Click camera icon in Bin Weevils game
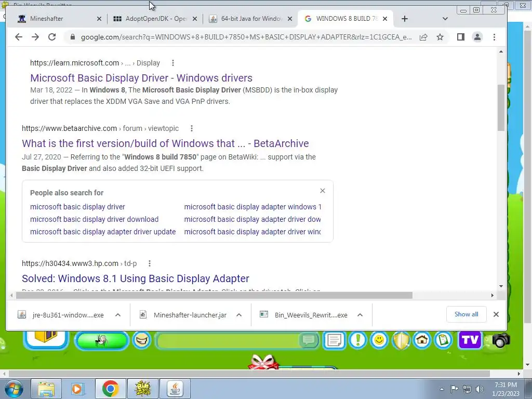 point(501,340)
